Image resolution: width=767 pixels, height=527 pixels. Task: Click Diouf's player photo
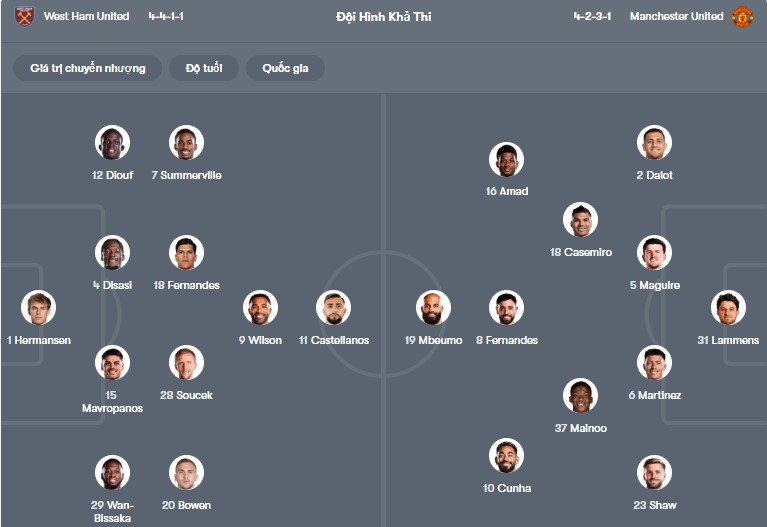(112, 143)
